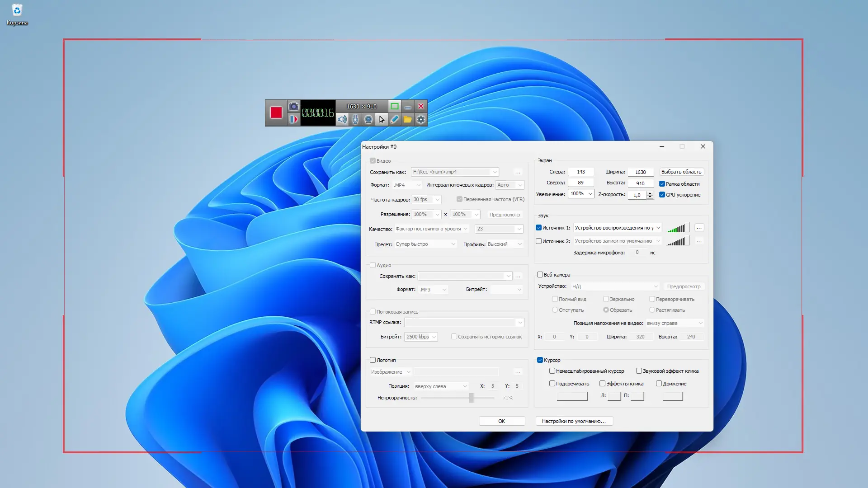Open the recordings folder icon
The width and height of the screenshot is (868, 488).
click(x=408, y=119)
